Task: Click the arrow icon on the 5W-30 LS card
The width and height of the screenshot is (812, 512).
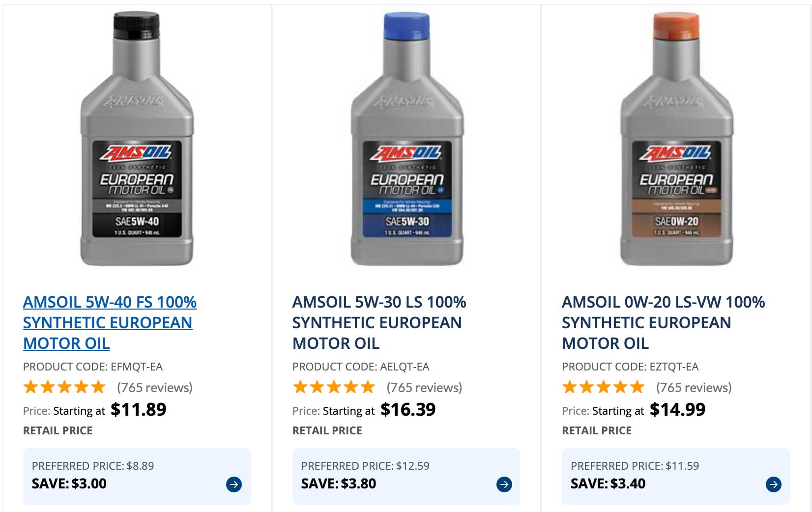Action: click(503, 484)
